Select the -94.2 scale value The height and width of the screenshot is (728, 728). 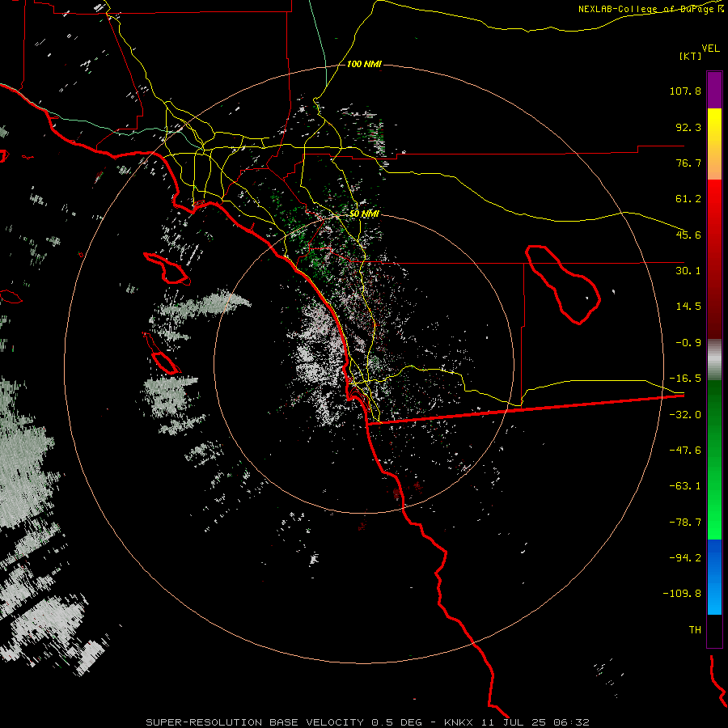click(685, 557)
